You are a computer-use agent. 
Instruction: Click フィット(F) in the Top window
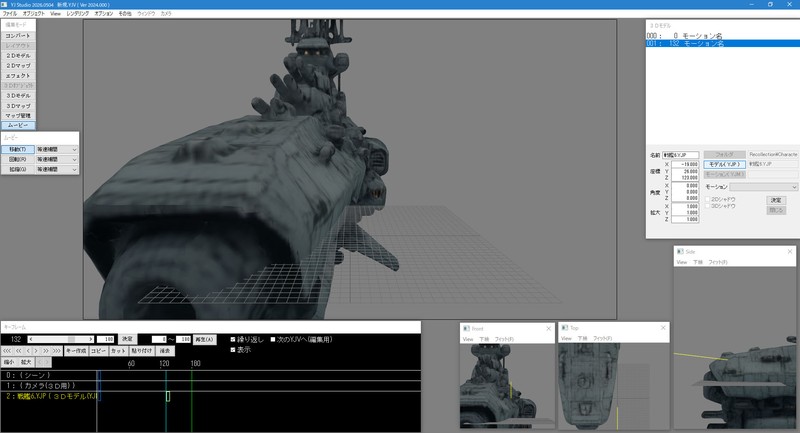pyautogui.click(x=603, y=339)
